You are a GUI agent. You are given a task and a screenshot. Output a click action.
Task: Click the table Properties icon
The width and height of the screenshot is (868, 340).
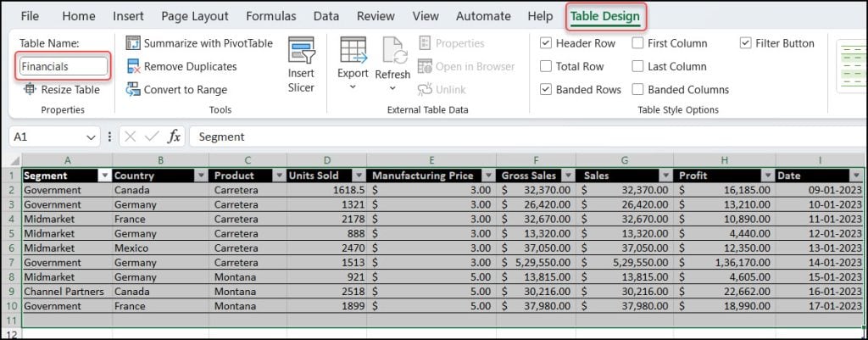[426, 43]
